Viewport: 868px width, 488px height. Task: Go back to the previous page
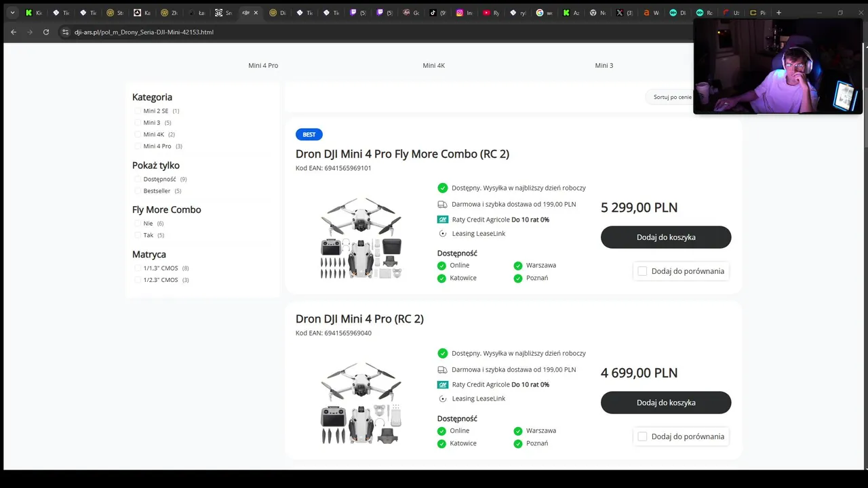(13, 32)
